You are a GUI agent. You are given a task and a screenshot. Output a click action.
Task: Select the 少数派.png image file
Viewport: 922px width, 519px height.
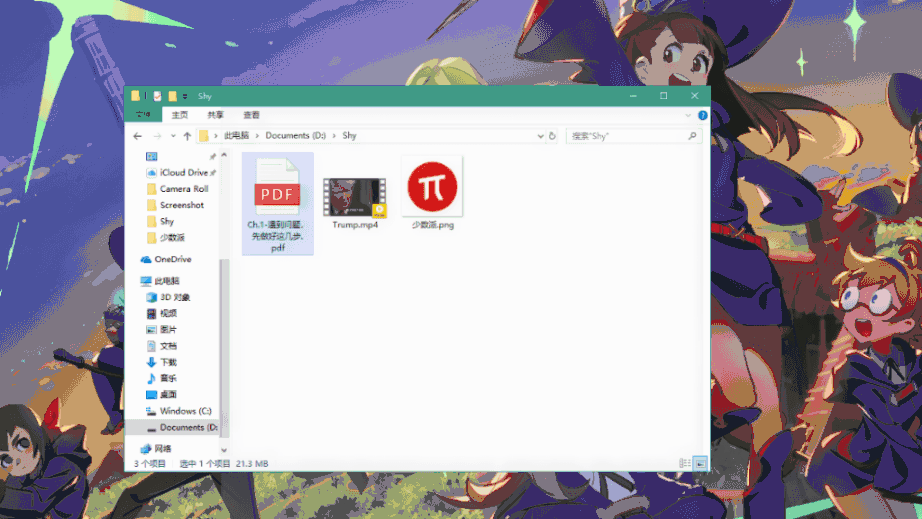[432, 186]
